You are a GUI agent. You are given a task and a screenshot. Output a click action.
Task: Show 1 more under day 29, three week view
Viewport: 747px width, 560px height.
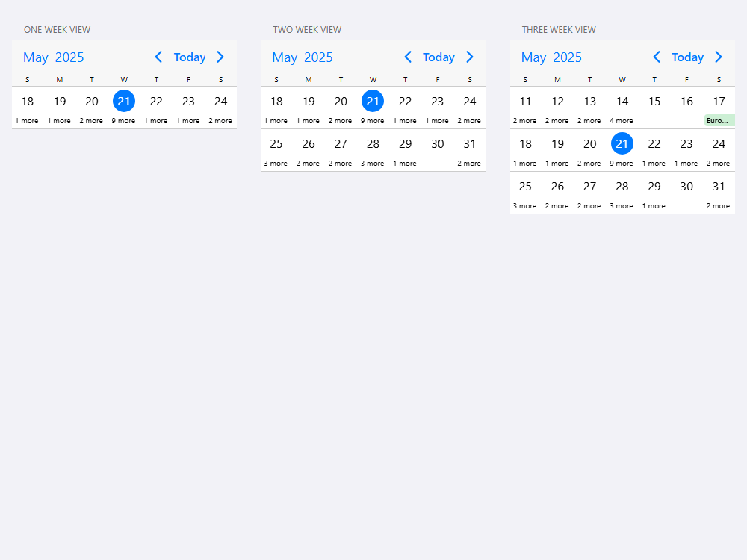coord(654,206)
